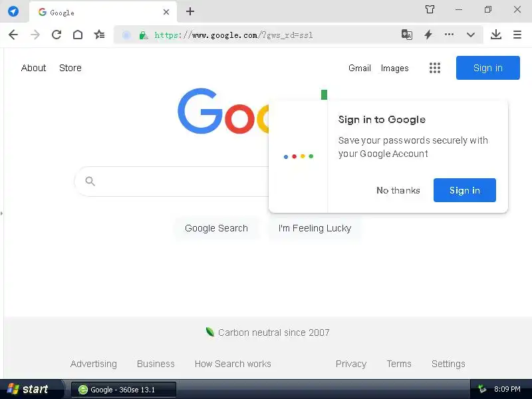Click the taskbar clock 8:09 PM

tap(507, 389)
